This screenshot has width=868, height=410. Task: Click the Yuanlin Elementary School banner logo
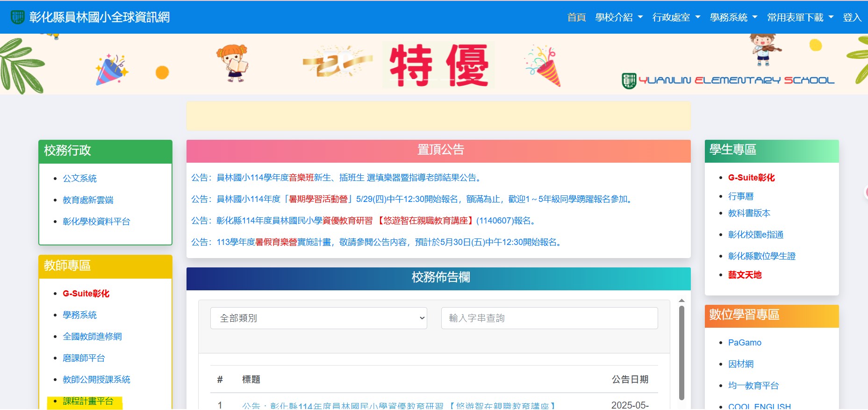click(x=728, y=80)
